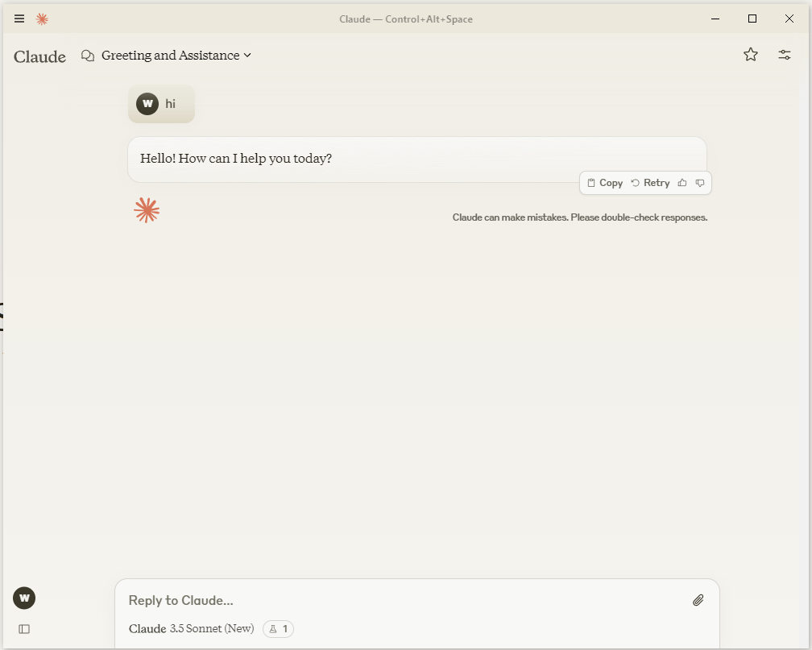Maximize the Claude window

click(x=752, y=19)
